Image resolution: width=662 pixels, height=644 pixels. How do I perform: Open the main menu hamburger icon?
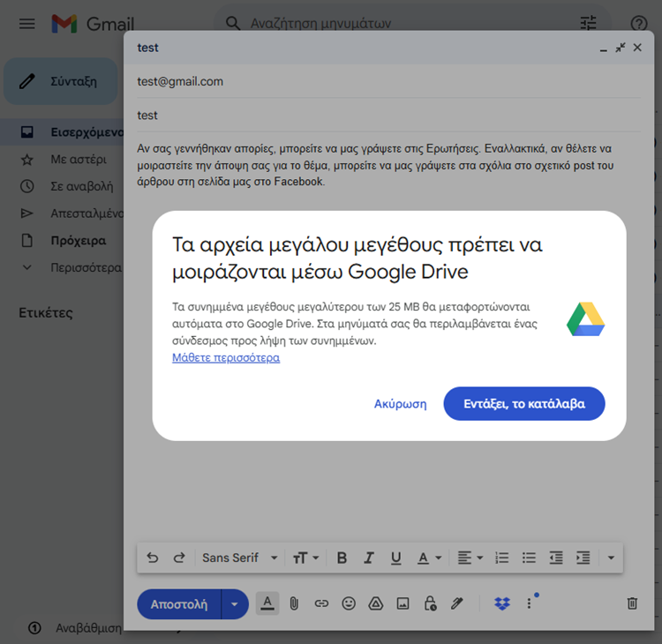point(27,24)
